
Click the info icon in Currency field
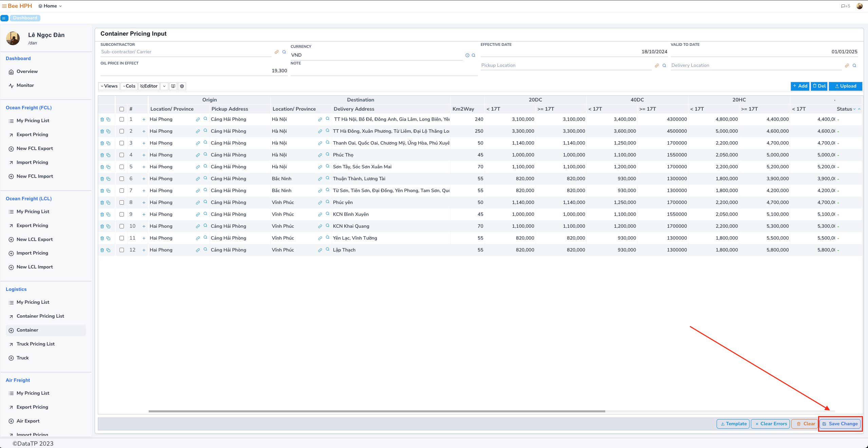(x=467, y=55)
